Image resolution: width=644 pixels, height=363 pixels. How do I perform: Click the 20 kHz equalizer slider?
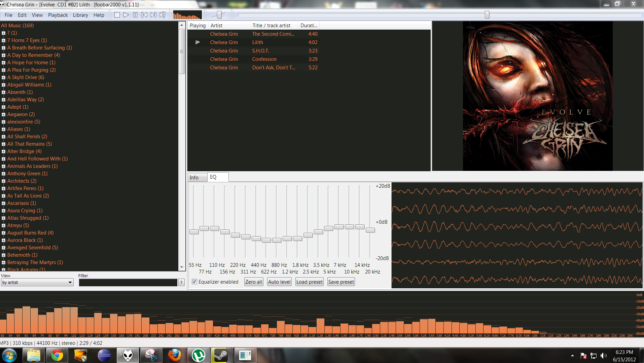(370, 230)
